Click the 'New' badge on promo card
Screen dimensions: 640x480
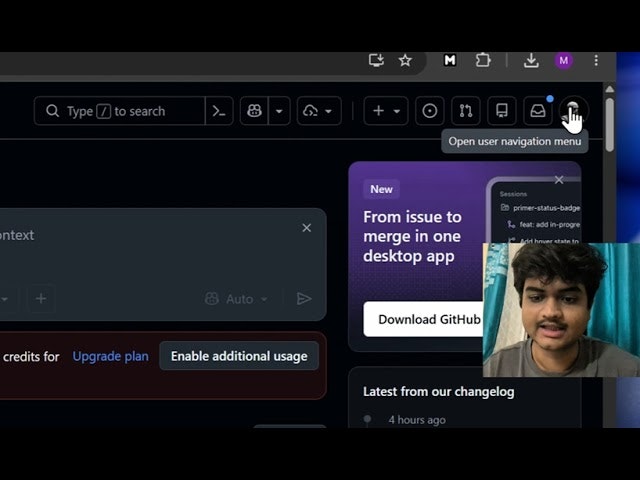pos(381,189)
